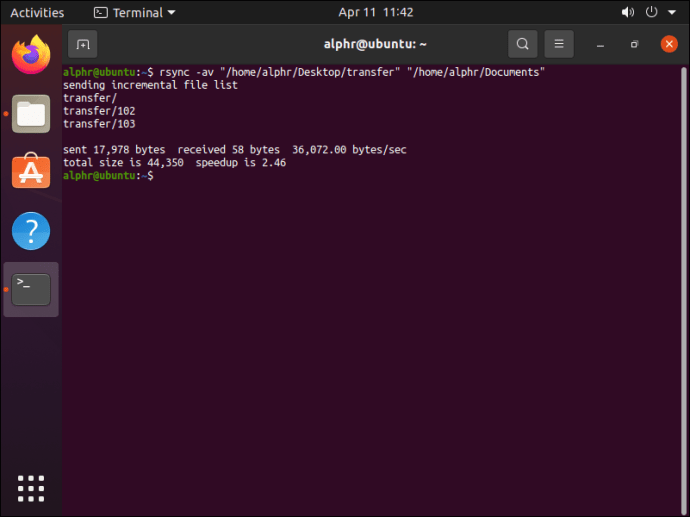
Task: Open the terminal hamburger menu
Action: coord(559,44)
